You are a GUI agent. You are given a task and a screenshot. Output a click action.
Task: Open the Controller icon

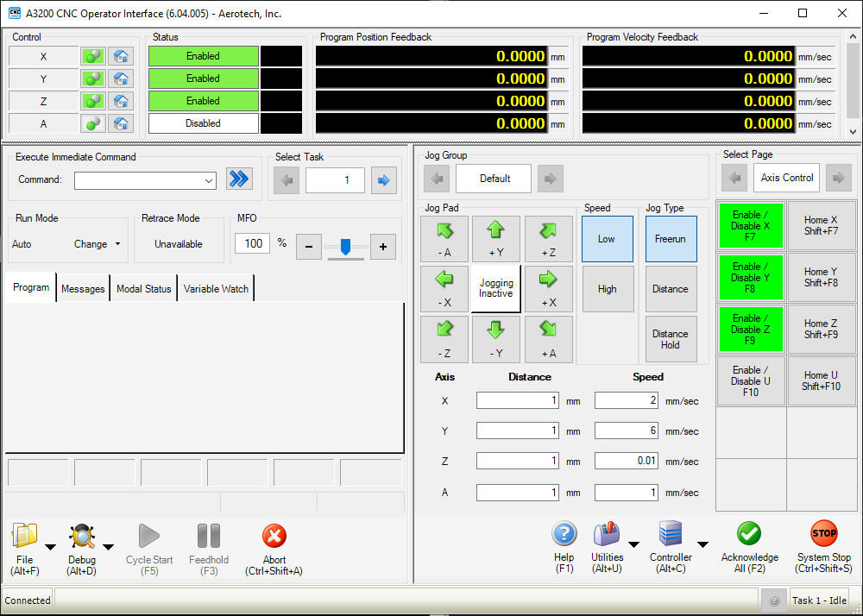click(x=671, y=533)
